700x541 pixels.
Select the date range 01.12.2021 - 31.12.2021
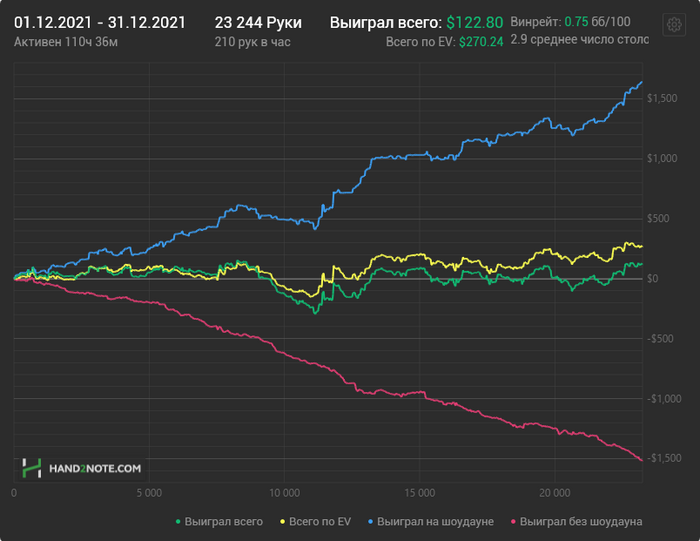pos(100,23)
